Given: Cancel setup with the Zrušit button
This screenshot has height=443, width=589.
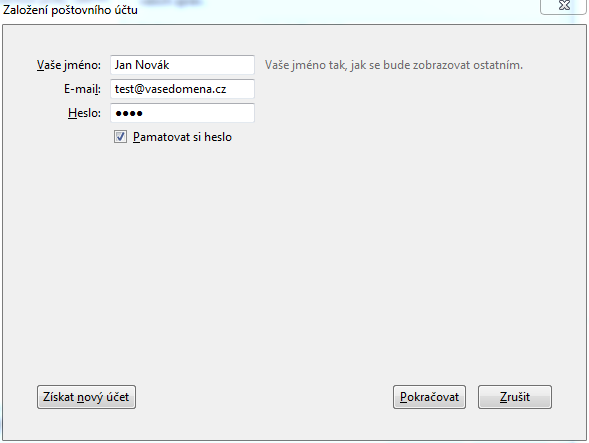Looking at the screenshot, I should (515, 397).
